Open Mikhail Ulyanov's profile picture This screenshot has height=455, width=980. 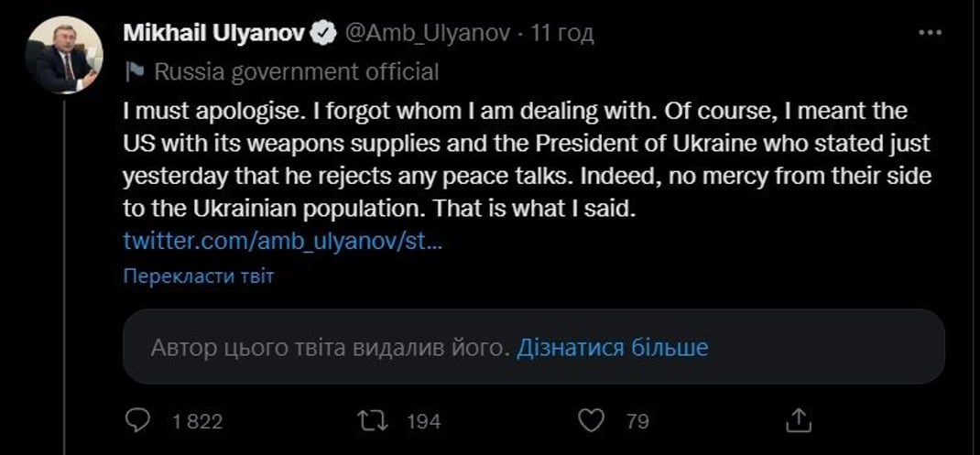(63, 54)
